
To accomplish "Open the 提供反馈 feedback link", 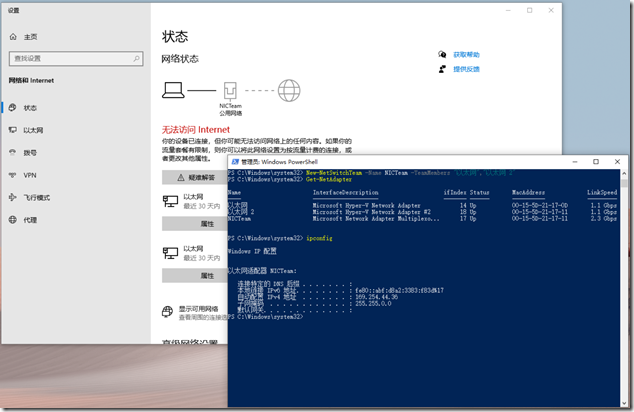I will [x=466, y=69].
